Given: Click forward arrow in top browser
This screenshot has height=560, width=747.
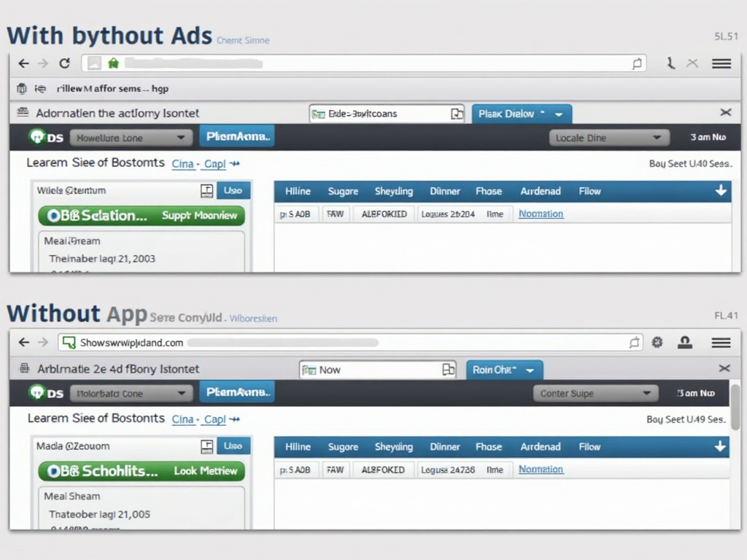Looking at the screenshot, I should click(43, 63).
